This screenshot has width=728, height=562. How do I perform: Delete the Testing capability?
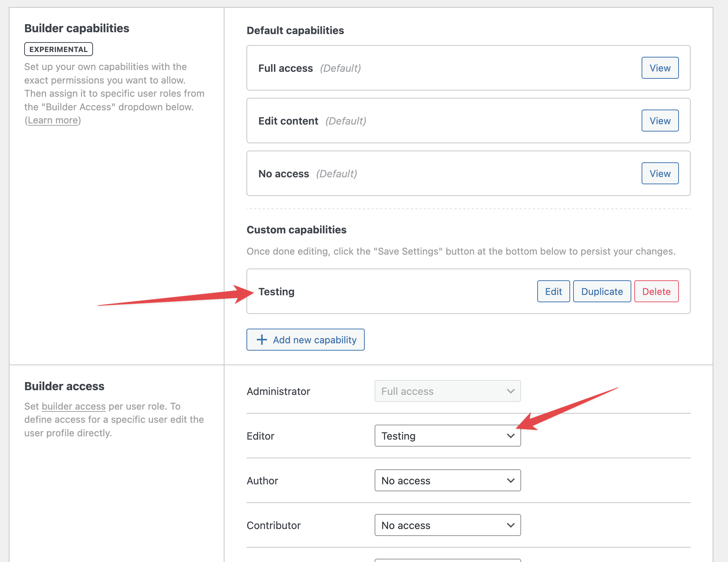click(656, 291)
